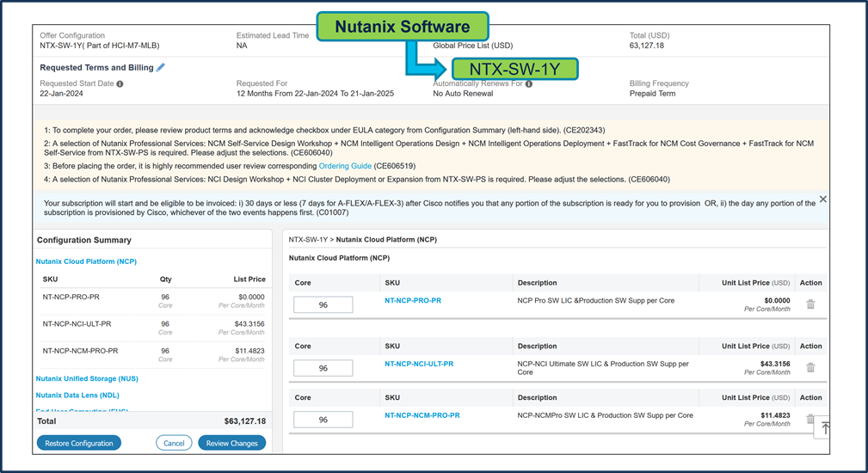Click Total (USD) 63,127.18 in header

coord(647,46)
